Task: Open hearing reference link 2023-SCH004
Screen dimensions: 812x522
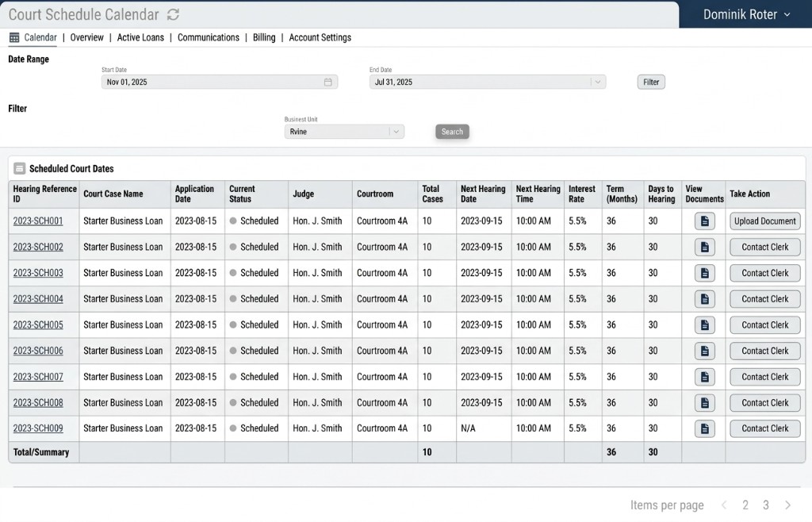Action: [38, 299]
